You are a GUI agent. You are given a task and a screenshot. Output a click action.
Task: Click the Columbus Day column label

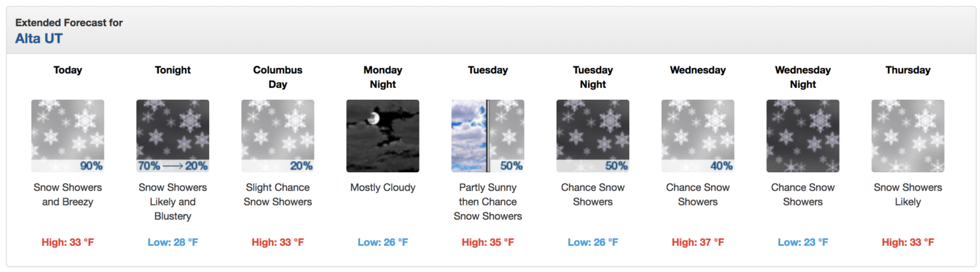click(278, 77)
